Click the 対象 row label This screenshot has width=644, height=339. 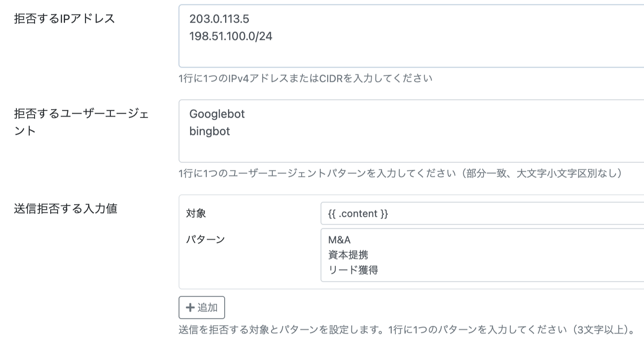click(x=195, y=213)
